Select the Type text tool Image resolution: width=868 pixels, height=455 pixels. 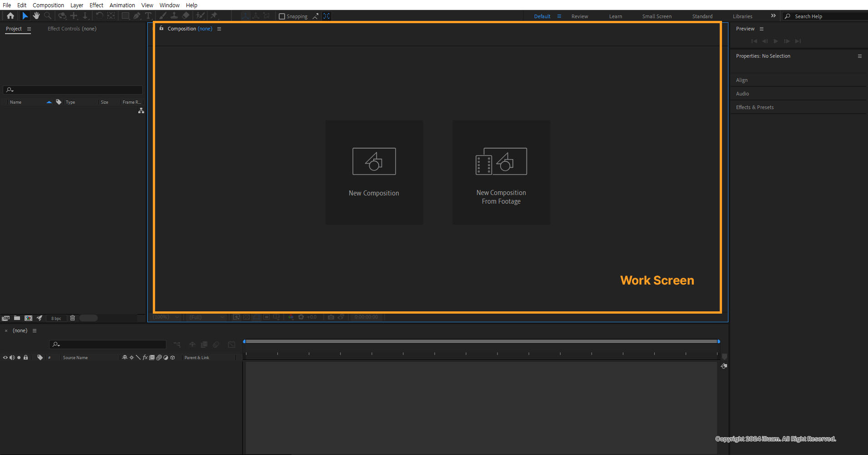click(x=148, y=16)
